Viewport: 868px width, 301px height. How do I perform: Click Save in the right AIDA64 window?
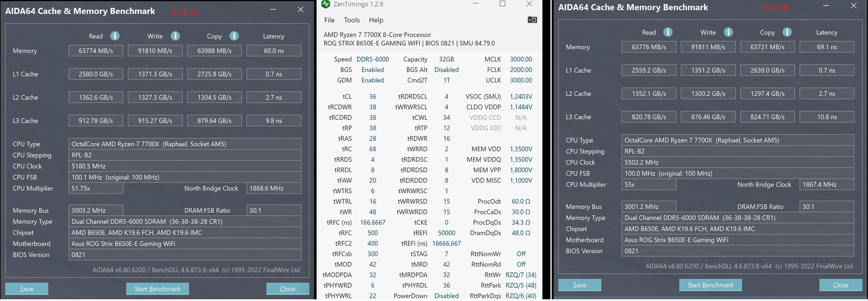(x=580, y=285)
